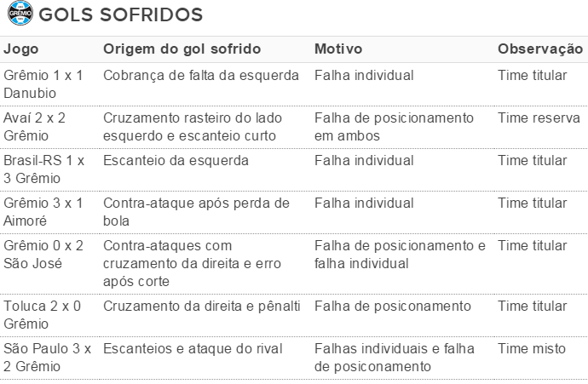Select the Brasil-RS 1 x 3 Grêmio row

[294, 169]
